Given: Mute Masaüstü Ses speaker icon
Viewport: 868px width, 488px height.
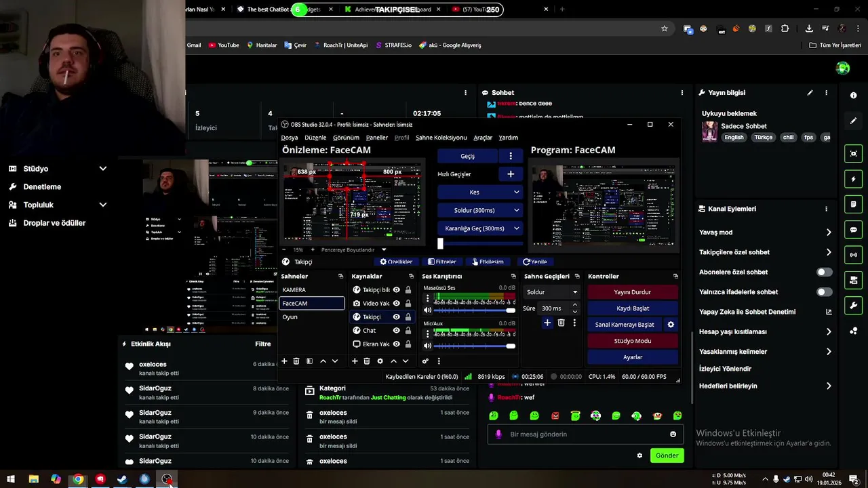Looking at the screenshot, I should point(427,310).
